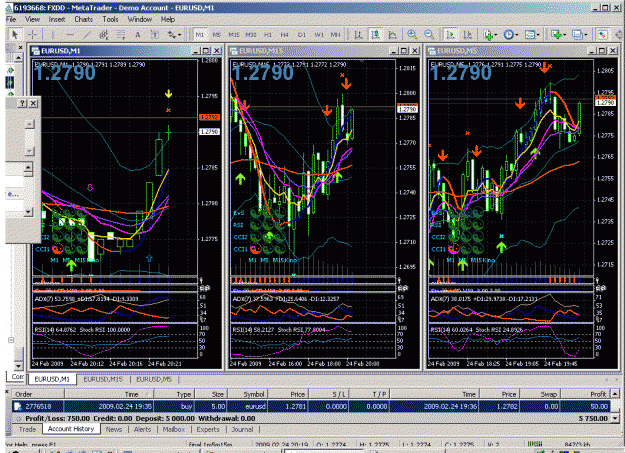This screenshot has width=625, height=453.
Task: Switch to the EURUSD,M15 chart tab
Action: click(103, 379)
